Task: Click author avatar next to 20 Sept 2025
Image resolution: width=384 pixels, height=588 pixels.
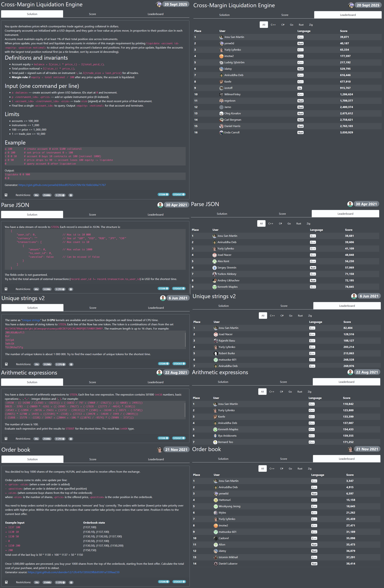Action: tap(159, 4)
